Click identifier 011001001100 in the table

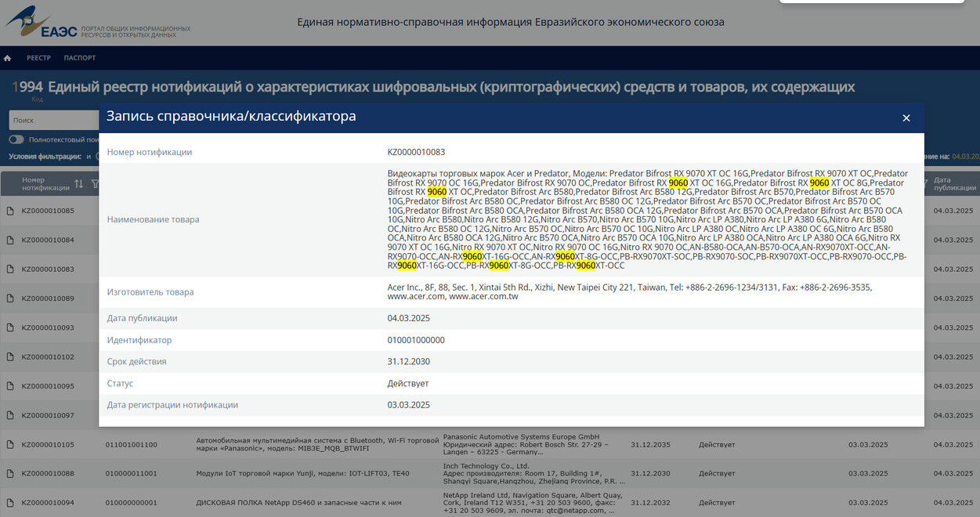point(132,444)
